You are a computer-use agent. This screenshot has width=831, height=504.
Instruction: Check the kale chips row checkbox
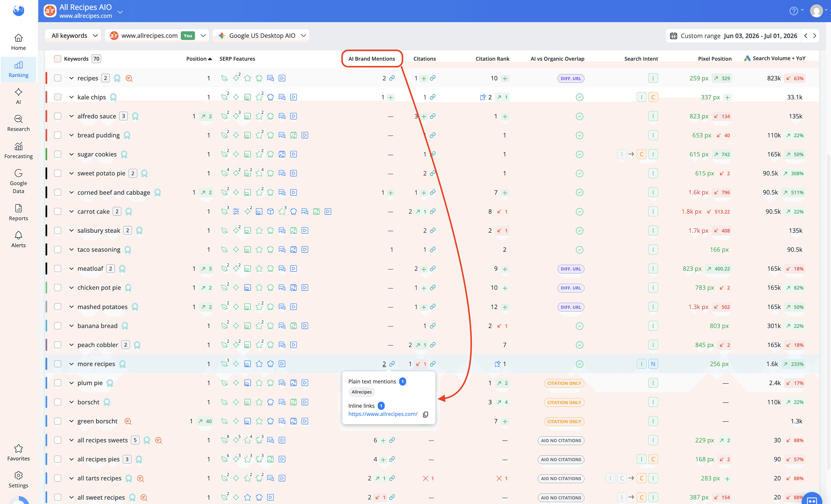[x=58, y=97]
